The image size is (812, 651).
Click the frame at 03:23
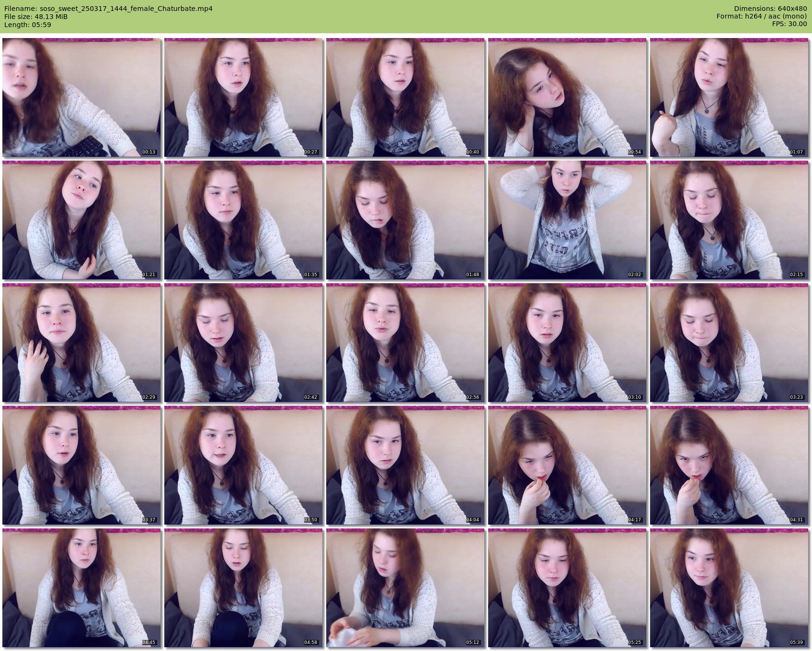click(729, 343)
